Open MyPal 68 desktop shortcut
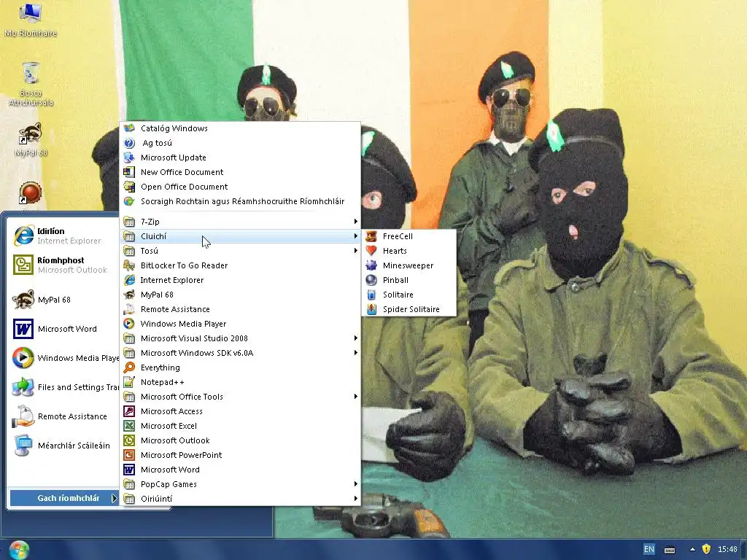 coord(31,139)
